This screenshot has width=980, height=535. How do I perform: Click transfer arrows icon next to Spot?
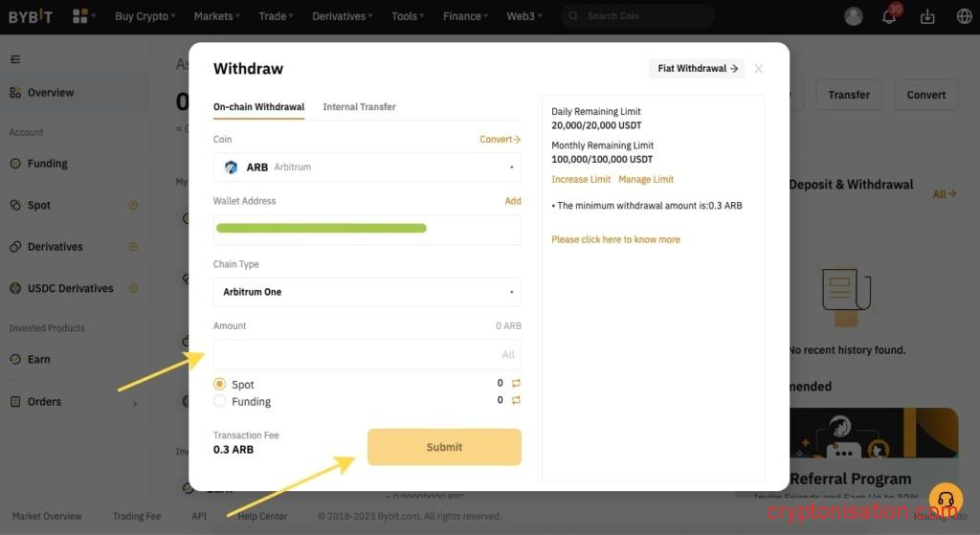pyautogui.click(x=516, y=384)
